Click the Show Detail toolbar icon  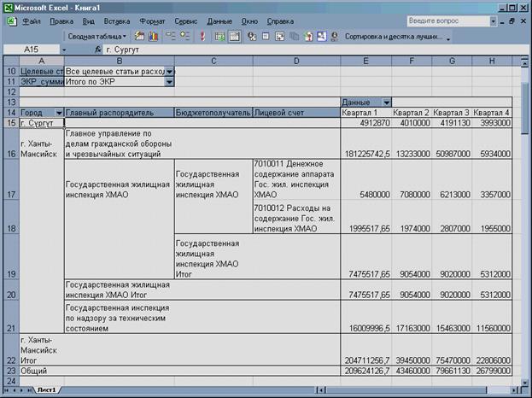(185, 37)
